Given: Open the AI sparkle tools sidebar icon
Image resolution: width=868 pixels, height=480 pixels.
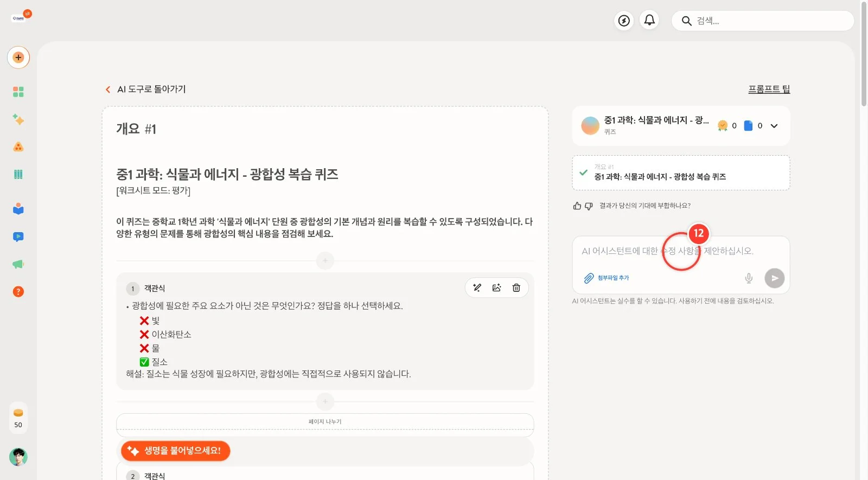Looking at the screenshot, I should pyautogui.click(x=18, y=119).
